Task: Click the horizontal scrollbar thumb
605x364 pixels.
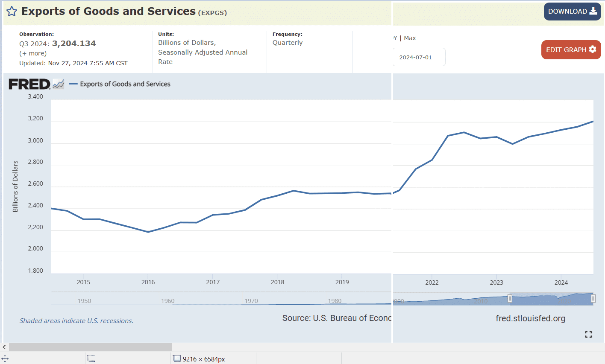Action: coord(91,347)
